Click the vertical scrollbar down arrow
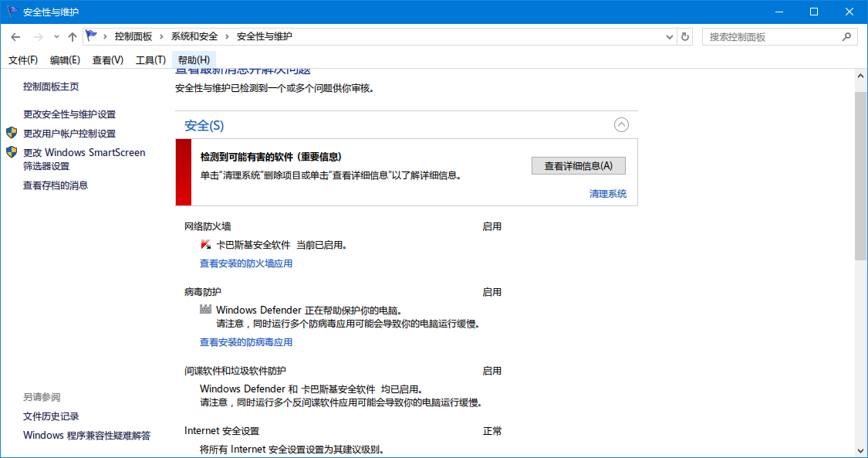The image size is (868, 458). tap(860, 450)
